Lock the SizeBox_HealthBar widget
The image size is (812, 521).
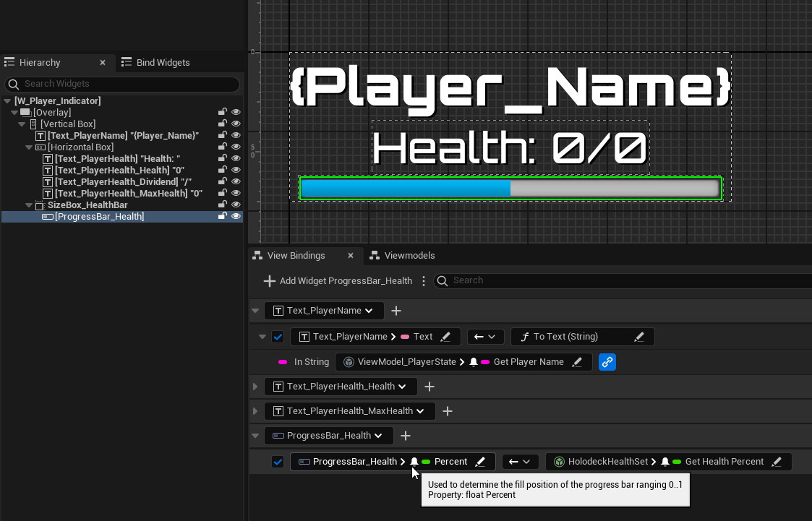click(x=222, y=205)
